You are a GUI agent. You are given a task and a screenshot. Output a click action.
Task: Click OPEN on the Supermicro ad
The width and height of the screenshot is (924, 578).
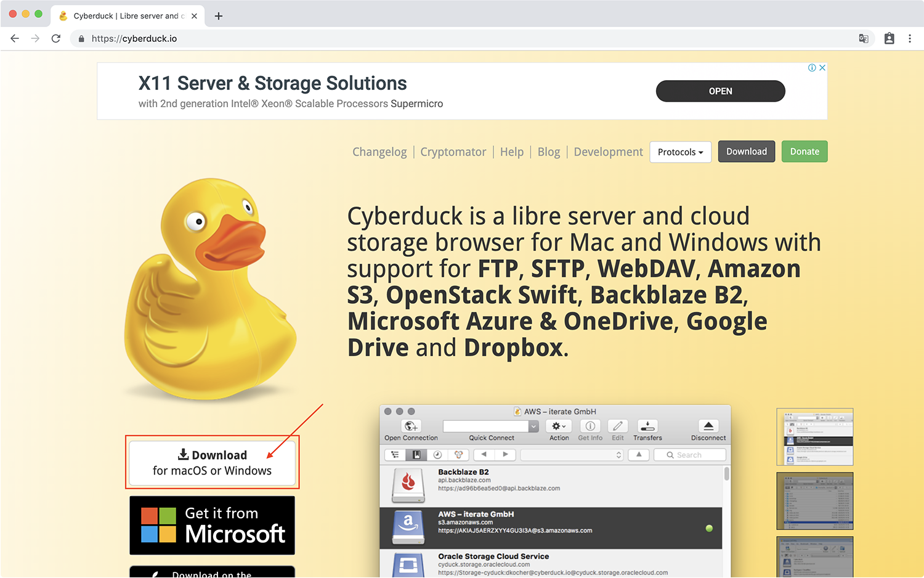pyautogui.click(x=720, y=91)
